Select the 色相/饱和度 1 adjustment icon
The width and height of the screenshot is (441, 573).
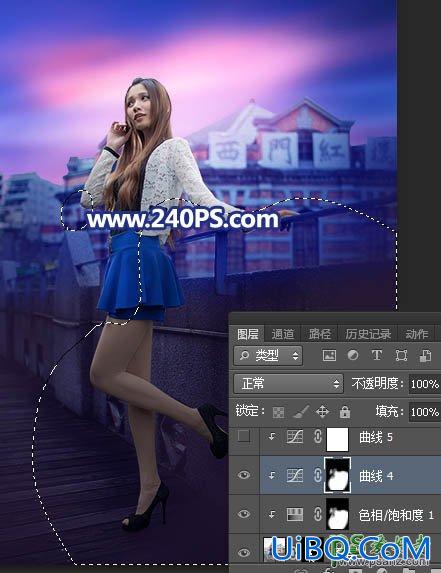point(295,515)
